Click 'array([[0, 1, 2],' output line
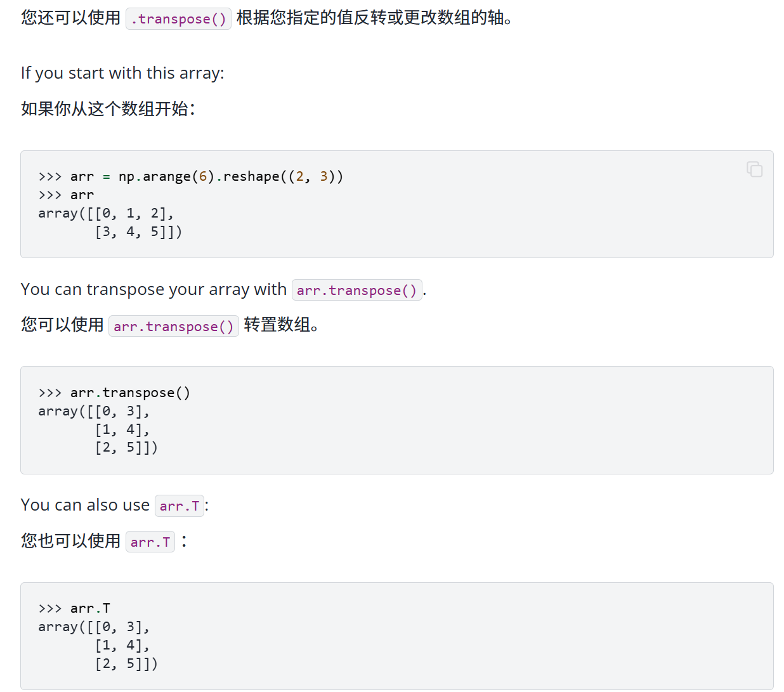 coord(106,213)
